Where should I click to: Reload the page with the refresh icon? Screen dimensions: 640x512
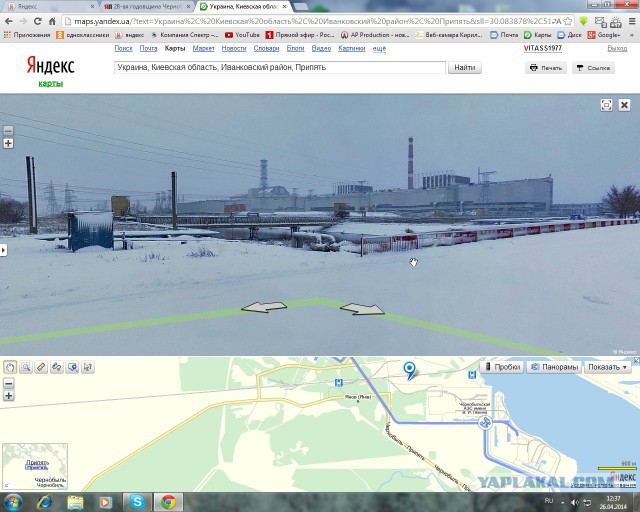tap(38, 21)
